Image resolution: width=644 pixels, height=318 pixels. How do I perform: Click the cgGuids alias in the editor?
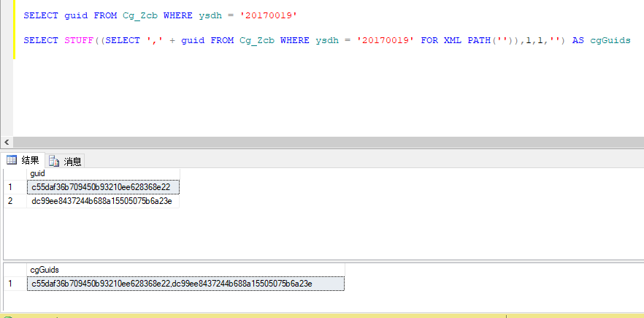coord(610,40)
